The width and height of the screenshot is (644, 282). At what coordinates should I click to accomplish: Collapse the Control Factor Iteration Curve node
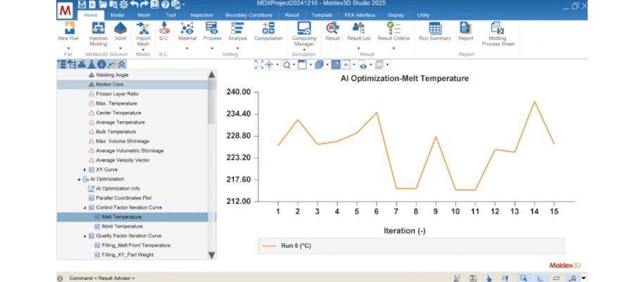[84, 207]
